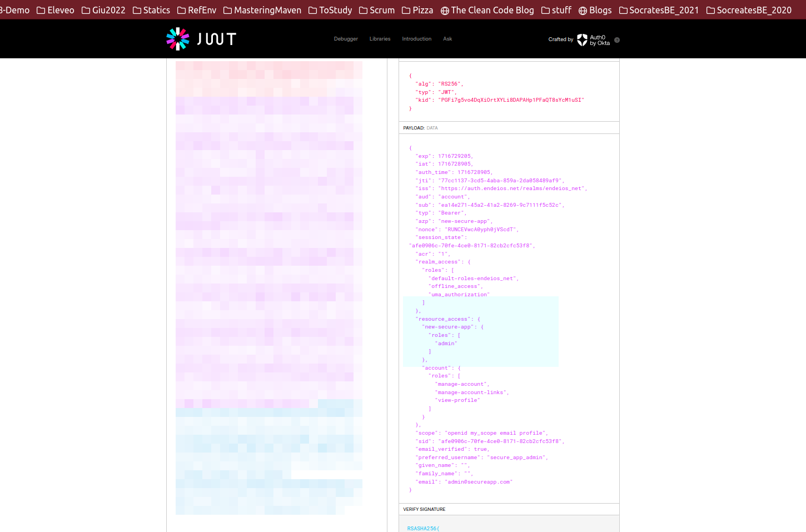Click the "sub" claim value
The height and width of the screenshot is (532, 806).
click(500, 205)
